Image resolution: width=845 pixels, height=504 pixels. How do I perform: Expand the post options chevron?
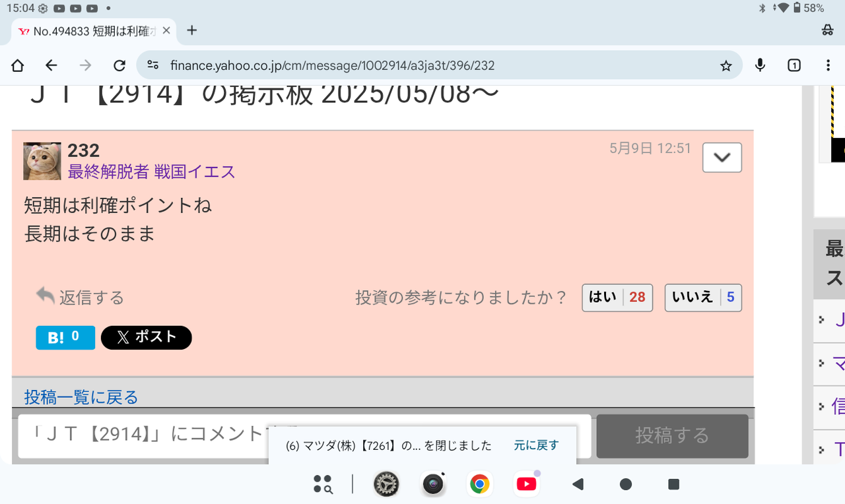point(722,157)
